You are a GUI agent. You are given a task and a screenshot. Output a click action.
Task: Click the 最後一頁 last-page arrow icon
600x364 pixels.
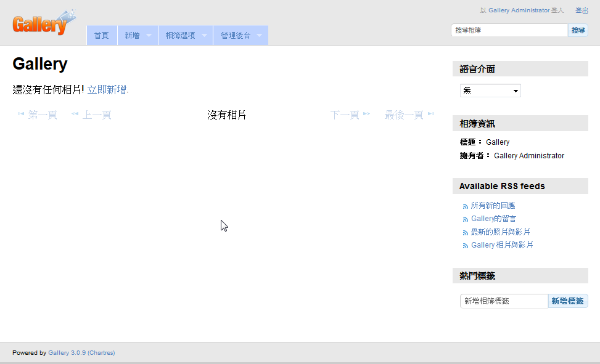pos(430,114)
